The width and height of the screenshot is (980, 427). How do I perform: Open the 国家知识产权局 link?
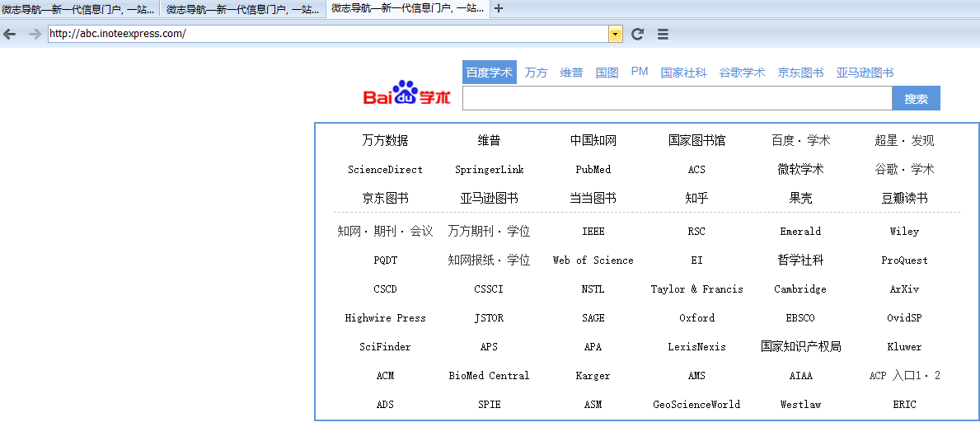click(800, 346)
